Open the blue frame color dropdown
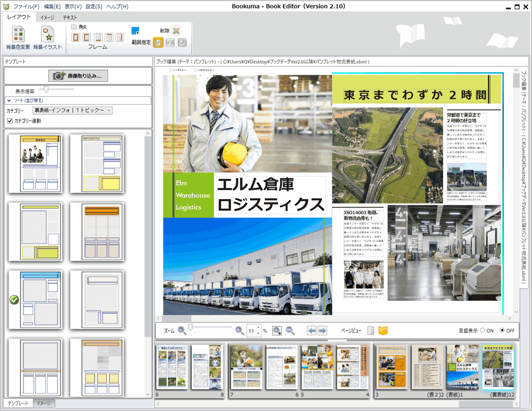 click(x=136, y=31)
